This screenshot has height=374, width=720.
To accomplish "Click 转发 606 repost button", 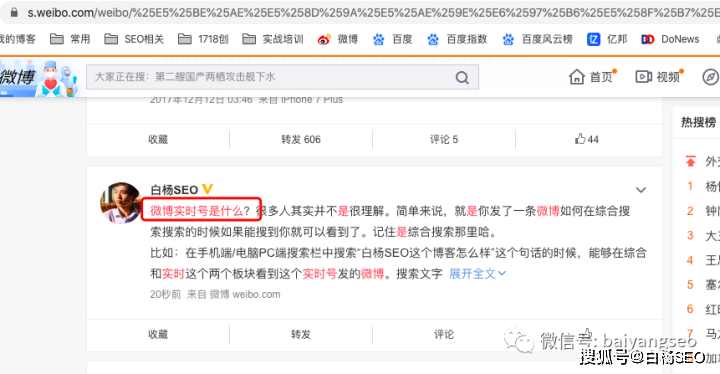I will 301,139.
